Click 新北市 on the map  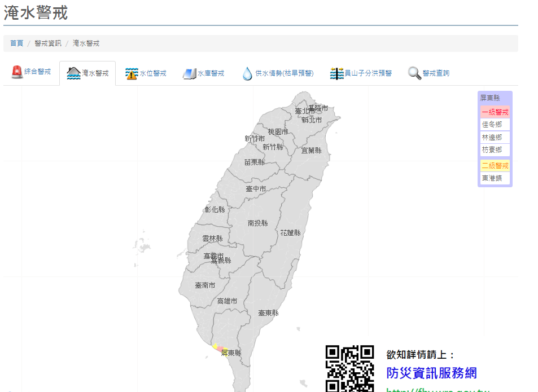(312, 120)
